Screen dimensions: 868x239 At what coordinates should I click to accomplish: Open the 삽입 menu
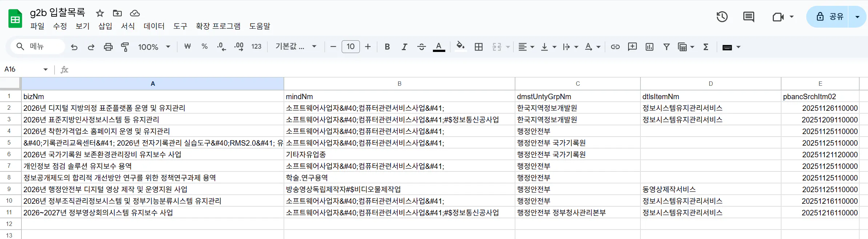105,26
